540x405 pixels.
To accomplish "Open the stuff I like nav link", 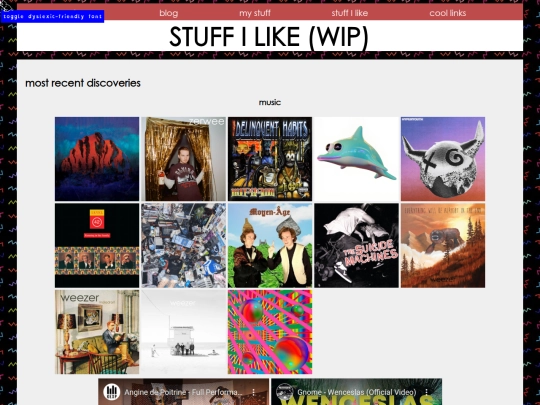I will 350,13.
